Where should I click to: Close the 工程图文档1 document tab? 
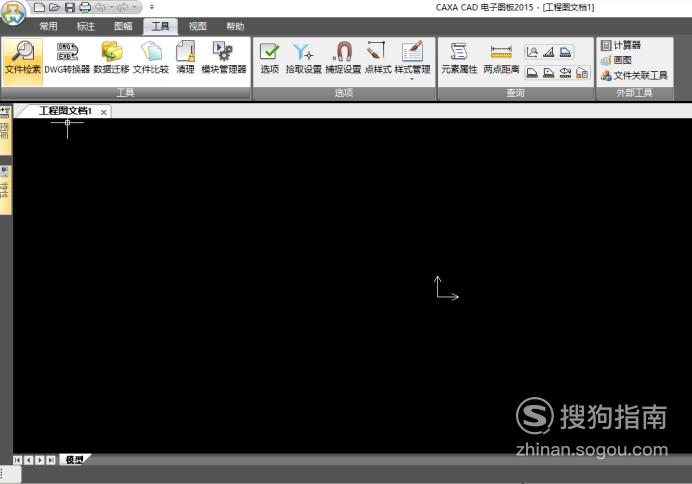point(104,113)
